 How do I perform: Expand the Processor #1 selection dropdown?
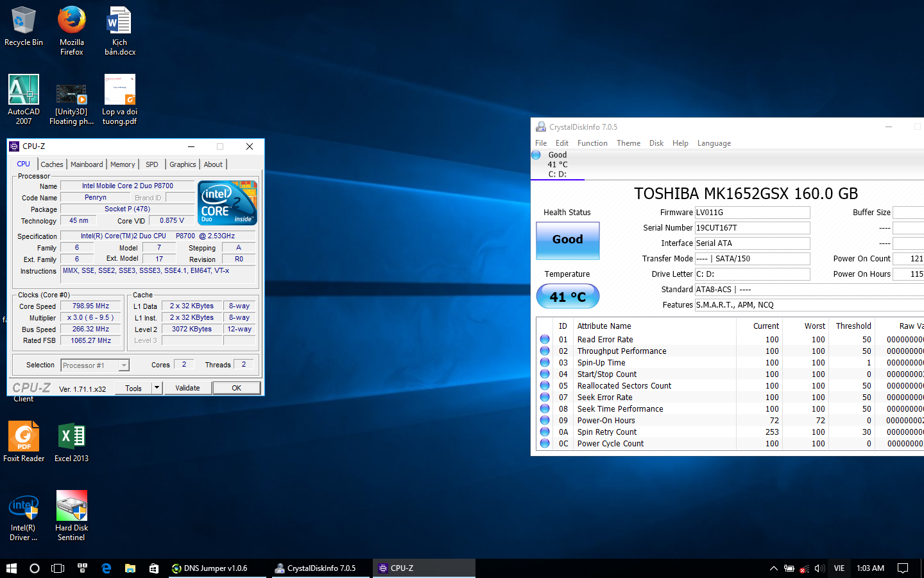coord(124,365)
